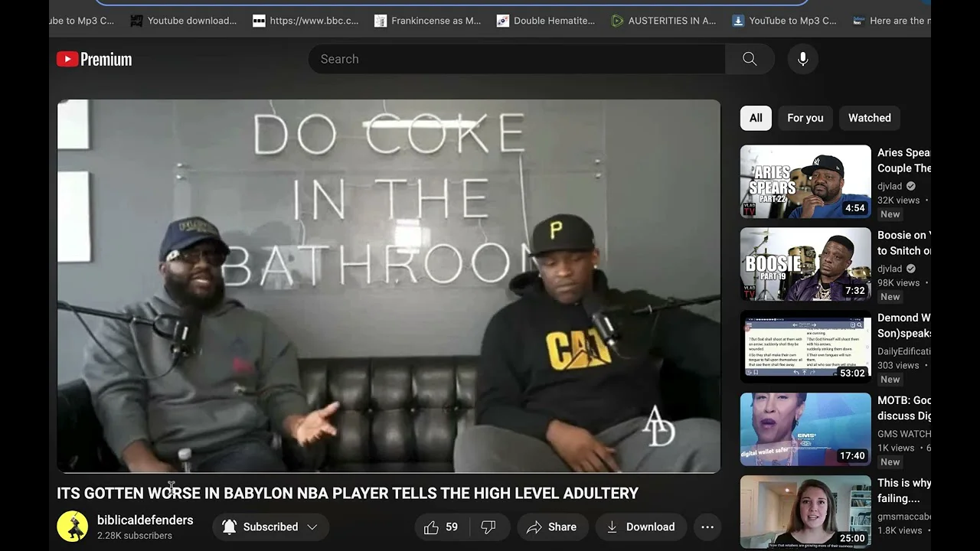Open the Aries Spears Part 22 thumbnail
This screenshot has width=980, height=551.
point(805,181)
